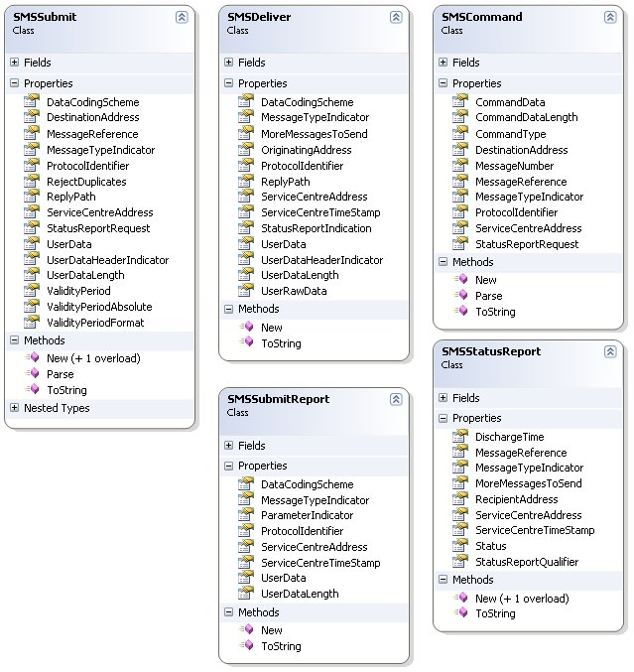
Task: Click method icon for New overload in SMSSubmit
Action: pyautogui.click(x=33, y=357)
